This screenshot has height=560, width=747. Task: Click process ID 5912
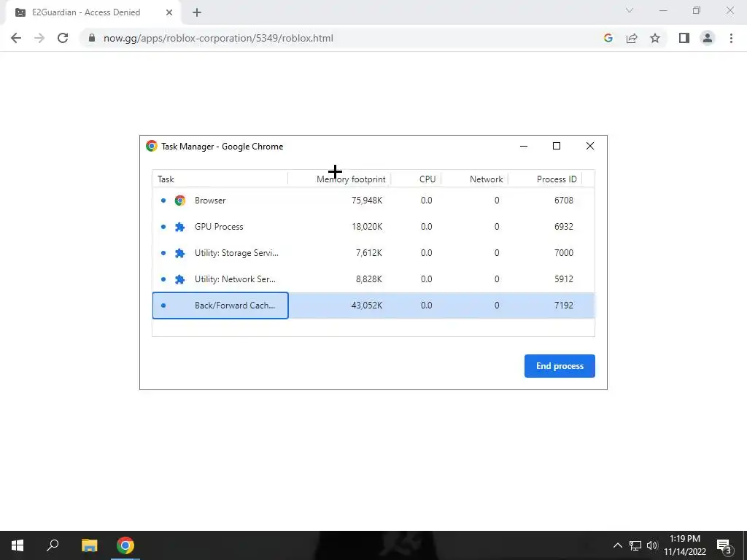point(564,279)
